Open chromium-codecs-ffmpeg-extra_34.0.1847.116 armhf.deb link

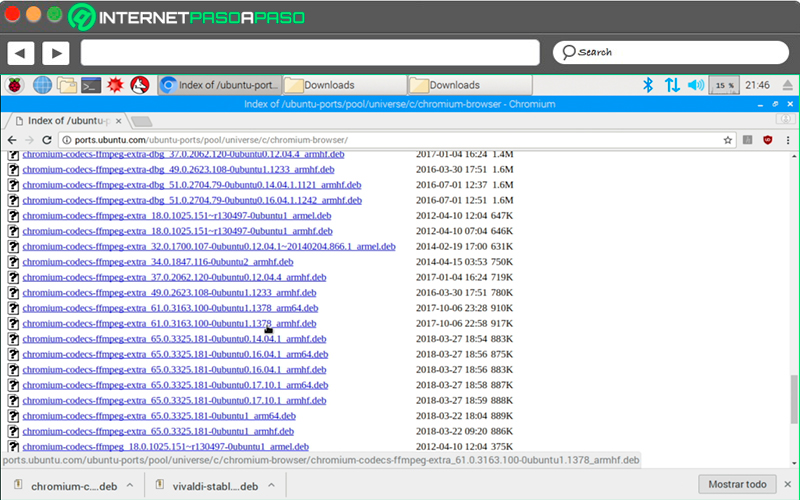coord(158,262)
